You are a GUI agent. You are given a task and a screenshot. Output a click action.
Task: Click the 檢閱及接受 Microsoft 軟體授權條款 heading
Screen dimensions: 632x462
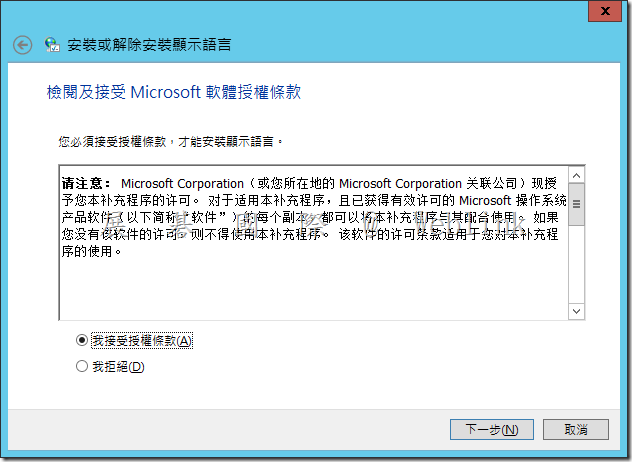(174, 92)
